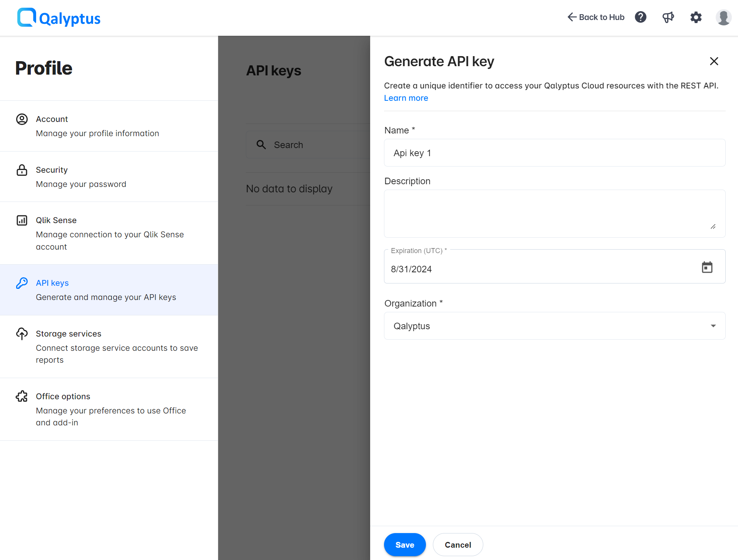Click Back to Hub
Screen dimensions: 738x560
(595, 17)
